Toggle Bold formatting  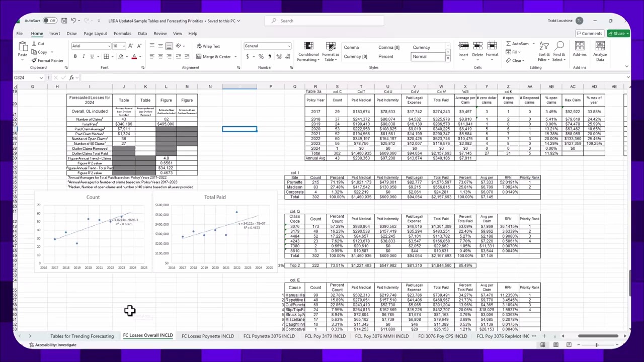tap(75, 56)
